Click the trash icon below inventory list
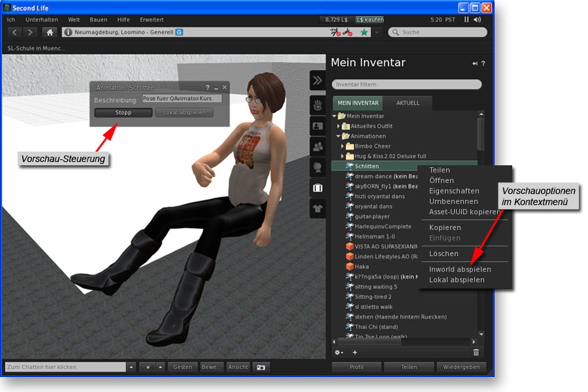588x392 pixels. 476,352
